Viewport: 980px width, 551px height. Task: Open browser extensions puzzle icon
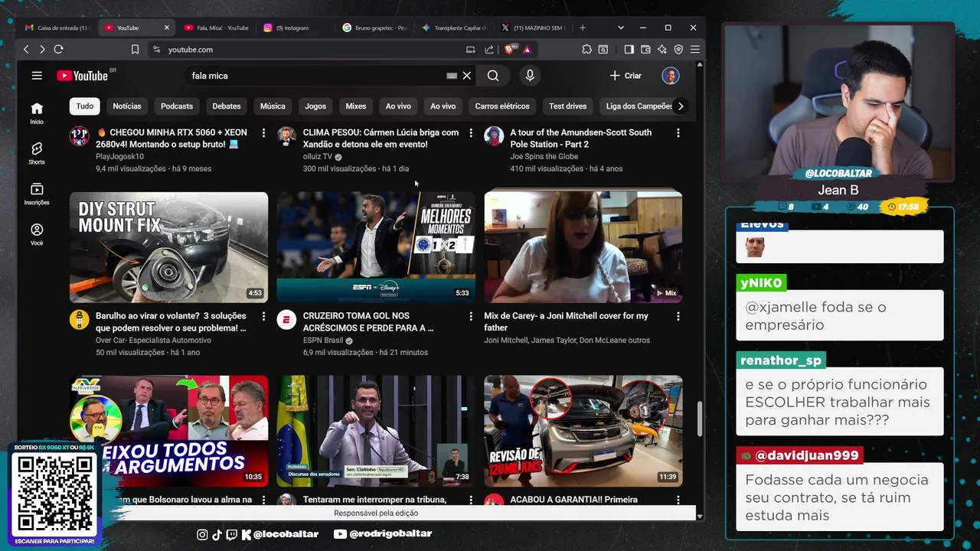(586, 49)
